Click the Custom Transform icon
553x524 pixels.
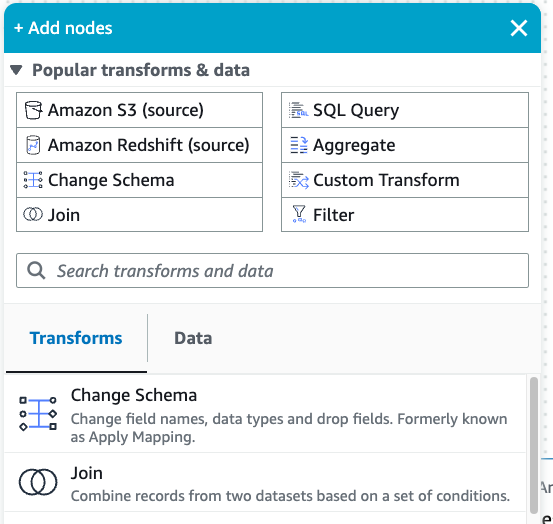pos(299,180)
